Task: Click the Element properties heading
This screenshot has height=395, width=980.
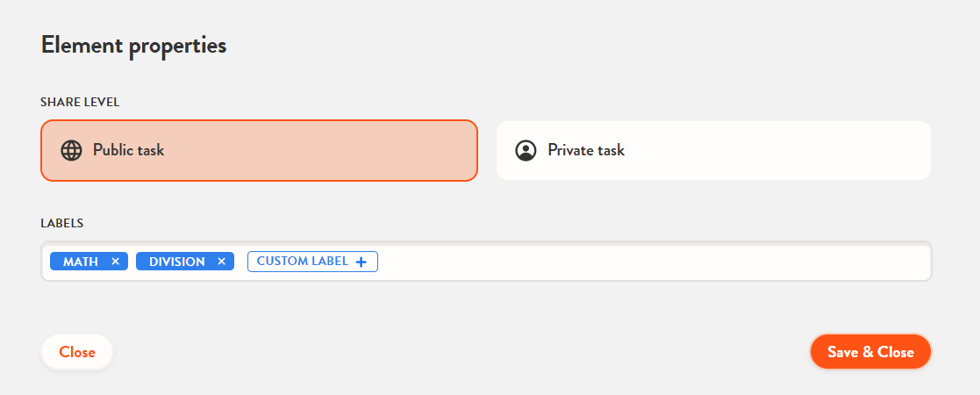Action: tap(133, 46)
